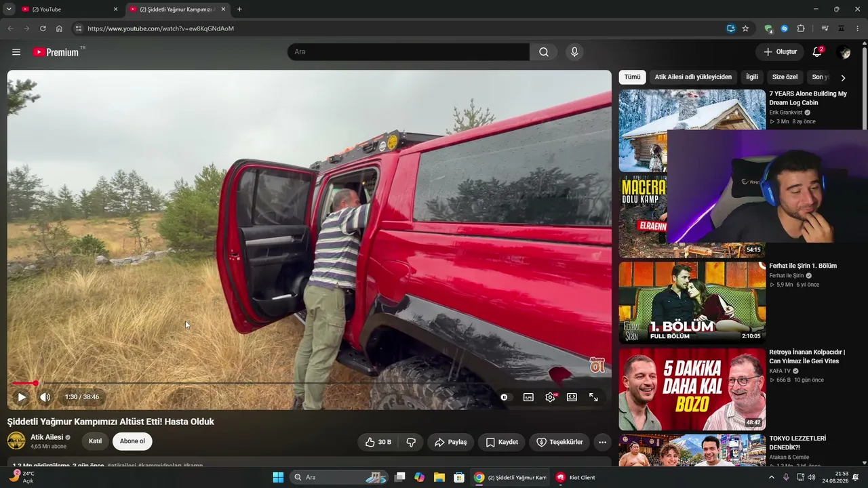Click the YouTube URL in address bar

point(161,28)
